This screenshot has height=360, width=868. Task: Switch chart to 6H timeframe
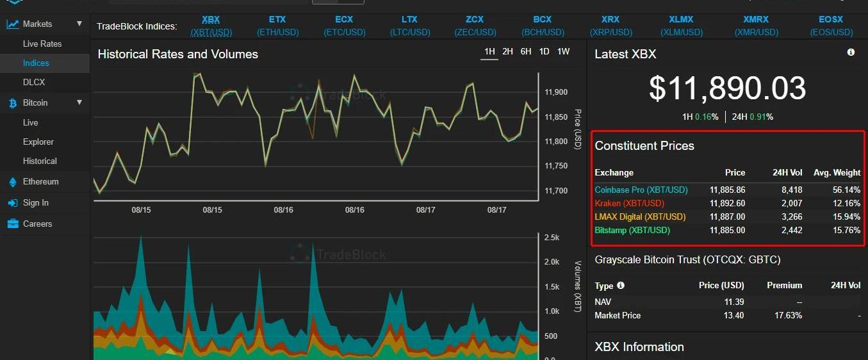(526, 52)
